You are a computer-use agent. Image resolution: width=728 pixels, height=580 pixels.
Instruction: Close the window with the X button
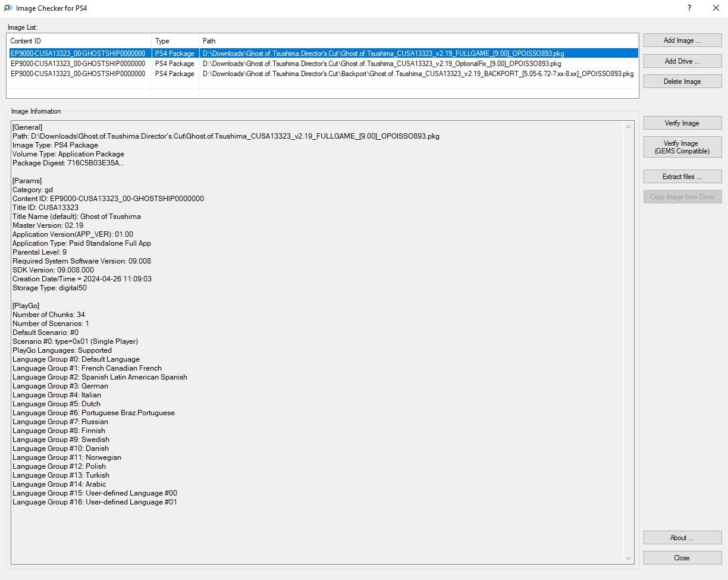716,8
